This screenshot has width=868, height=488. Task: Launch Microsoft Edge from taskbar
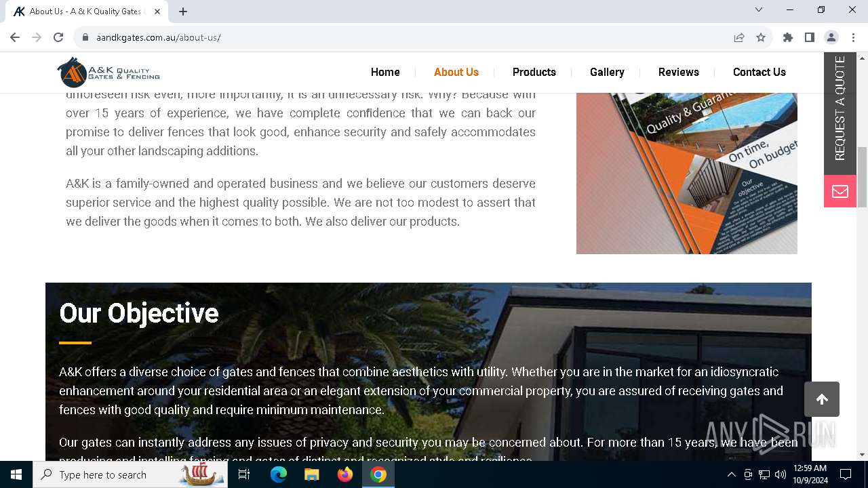pos(279,474)
